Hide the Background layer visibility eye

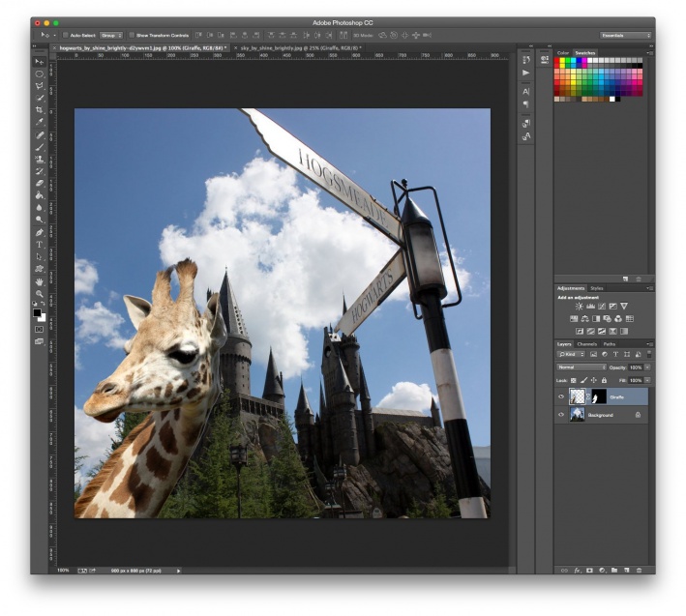[x=561, y=415]
